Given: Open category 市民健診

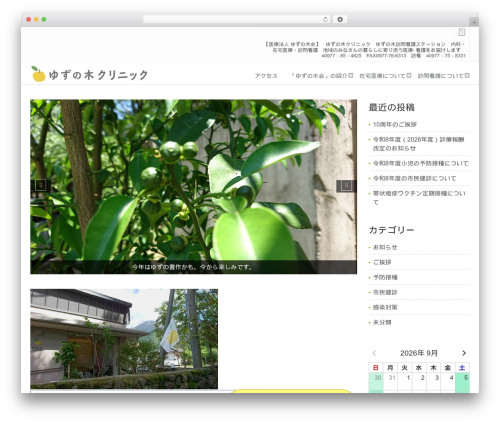Looking at the screenshot, I should 385,292.
